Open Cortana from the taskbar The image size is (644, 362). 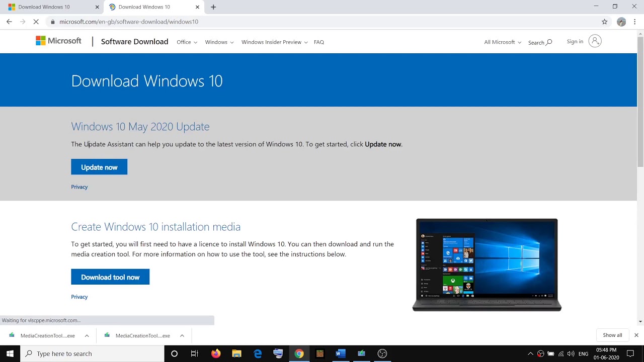click(x=174, y=353)
